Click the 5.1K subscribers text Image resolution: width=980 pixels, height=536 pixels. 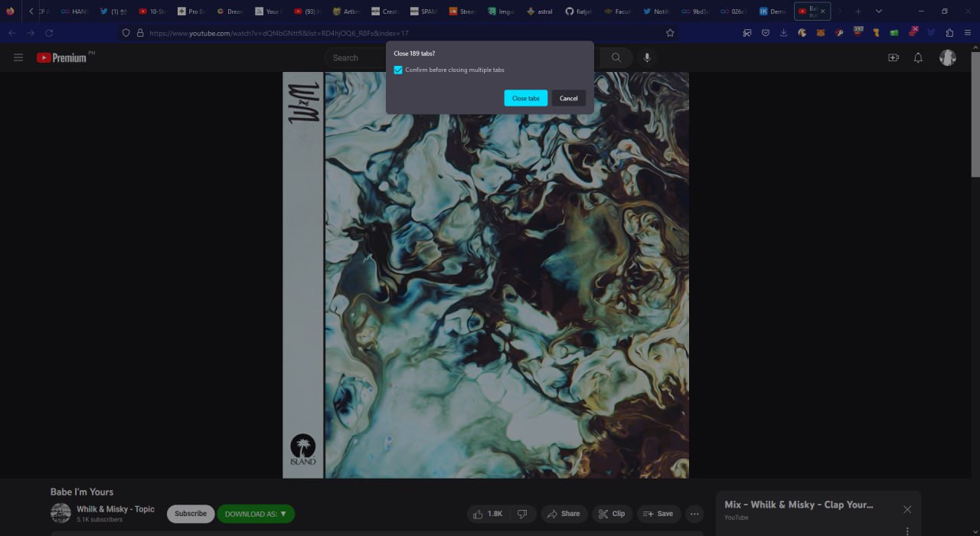[100, 520]
